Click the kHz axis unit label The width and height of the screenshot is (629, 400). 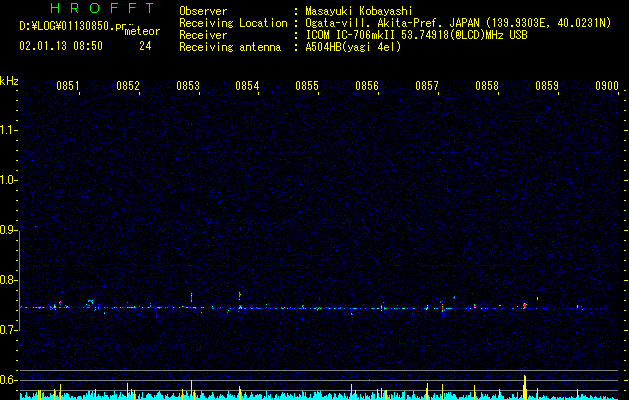tap(9, 81)
